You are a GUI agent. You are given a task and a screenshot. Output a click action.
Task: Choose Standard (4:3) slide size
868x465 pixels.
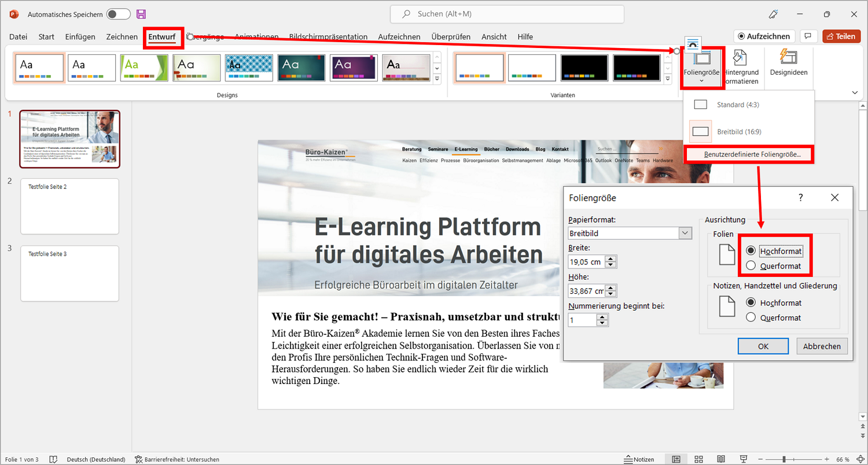pos(749,105)
